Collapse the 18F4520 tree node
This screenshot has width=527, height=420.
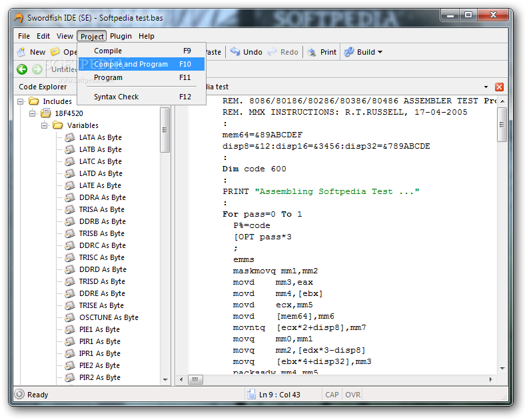(33, 113)
